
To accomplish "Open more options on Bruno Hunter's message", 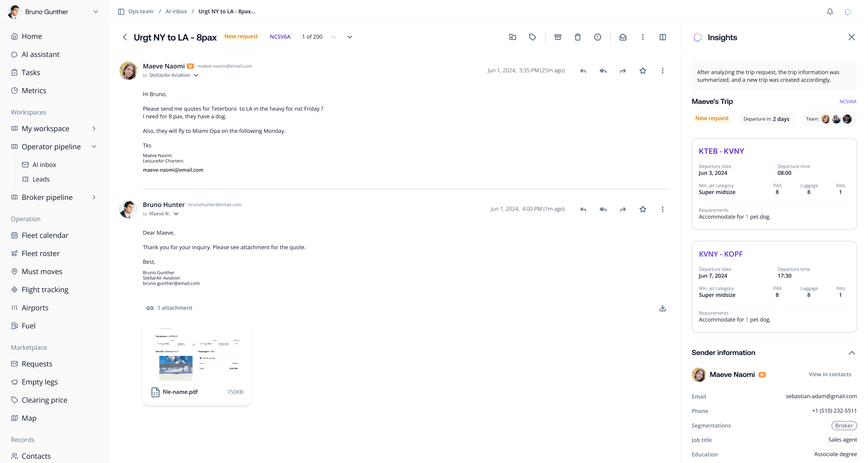I will coord(662,209).
